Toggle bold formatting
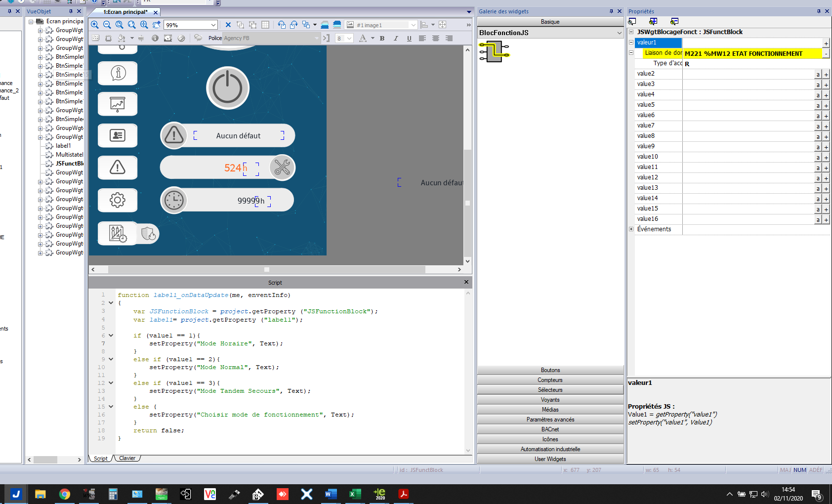Screen dimensions: 832x504 382,38
